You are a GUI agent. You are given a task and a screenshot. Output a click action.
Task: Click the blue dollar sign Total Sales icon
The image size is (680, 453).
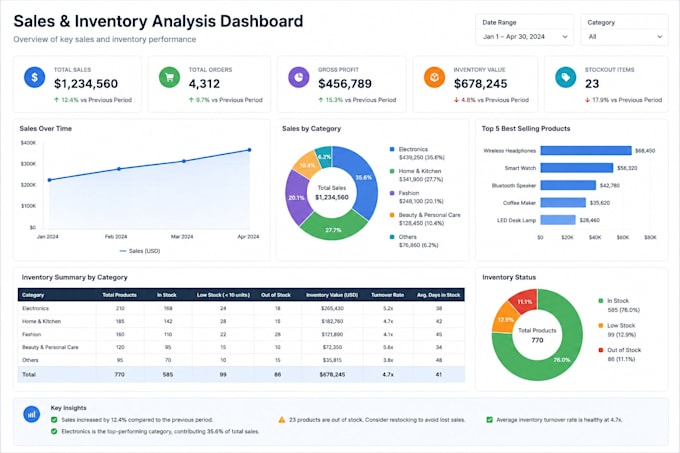35,78
